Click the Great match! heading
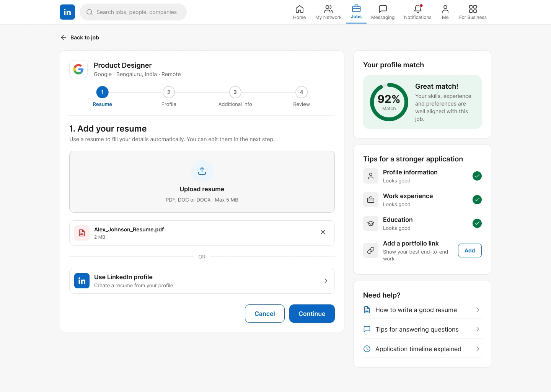Image resolution: width=551 pixels, height=392 pixels. [437, 86]
